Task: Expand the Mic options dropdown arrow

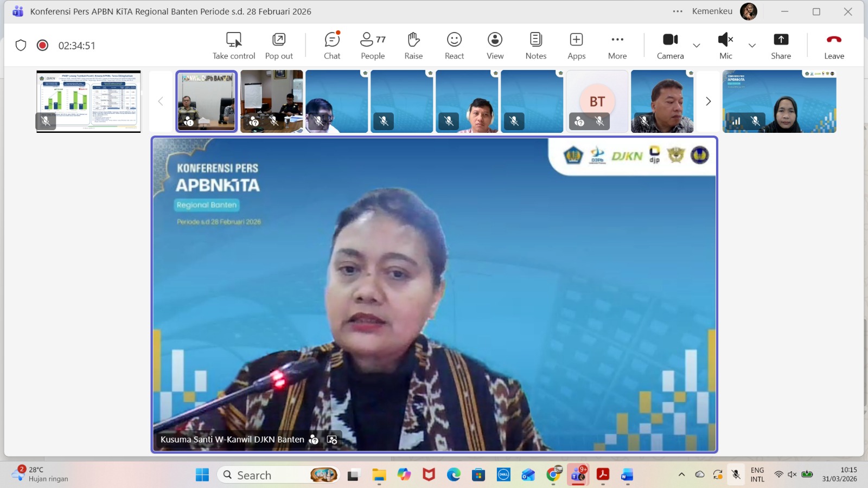Action: click(x=752, y=46)
